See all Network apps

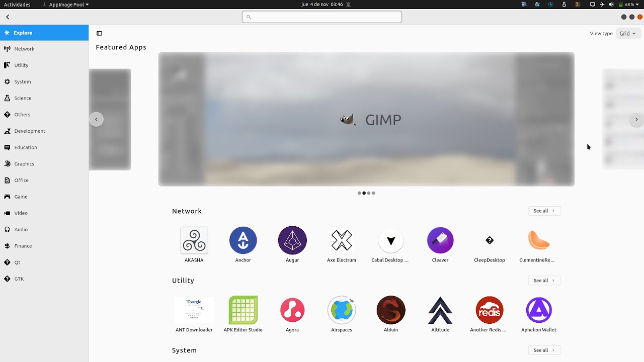(x=544, y=211)
